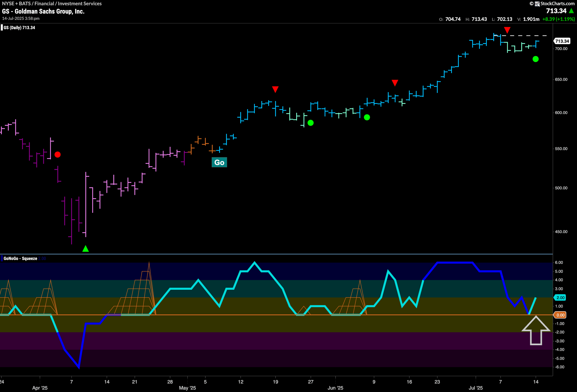Click the green Go signal label
577x392 pixels.
pyautogui.click(x=219, y=162)
